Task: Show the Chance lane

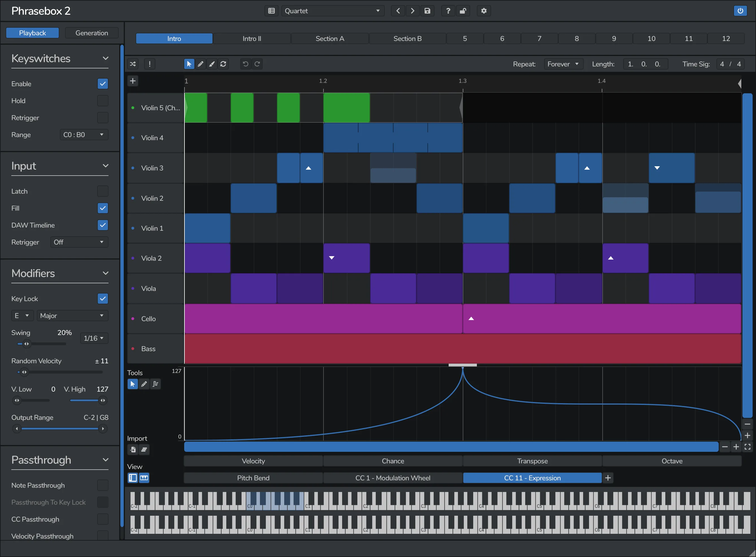Action: click(393, 461)
